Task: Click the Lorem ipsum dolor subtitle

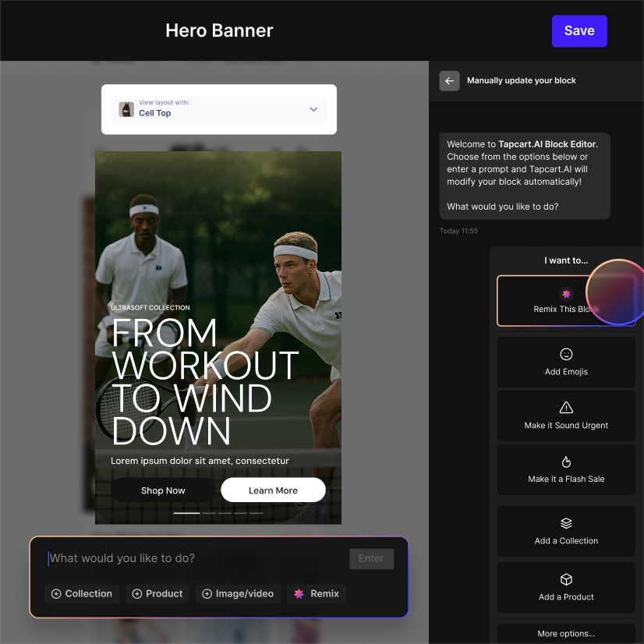Action: (200, 461)
